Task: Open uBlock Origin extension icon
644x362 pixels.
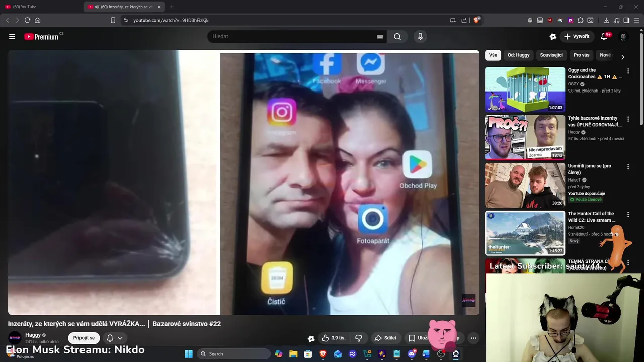Action: click(x=550, y=20)
